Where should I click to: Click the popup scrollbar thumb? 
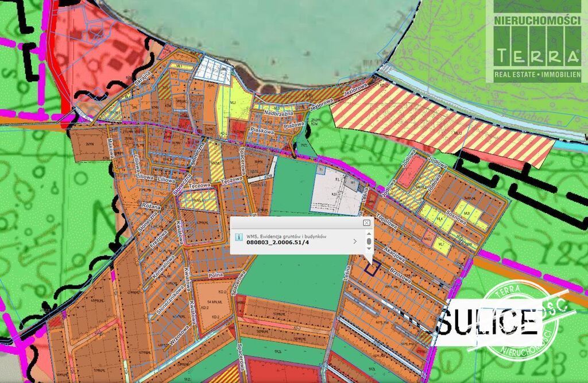click(369, 241)
